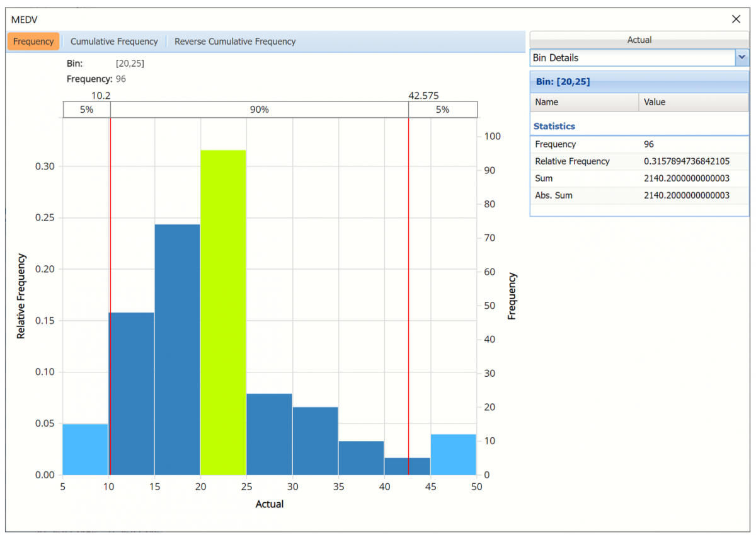Select the Frequency tab
756x535 pixels.
pos(33,42)
